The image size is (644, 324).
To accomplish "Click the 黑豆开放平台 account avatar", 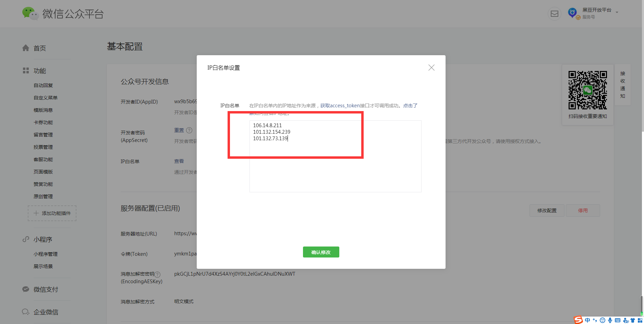I will [572, 13].
